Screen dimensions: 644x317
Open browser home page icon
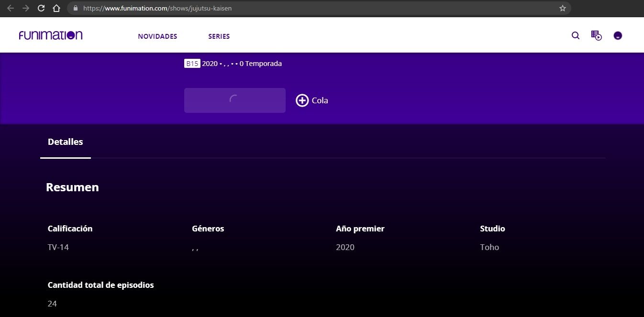pos(56,8)
